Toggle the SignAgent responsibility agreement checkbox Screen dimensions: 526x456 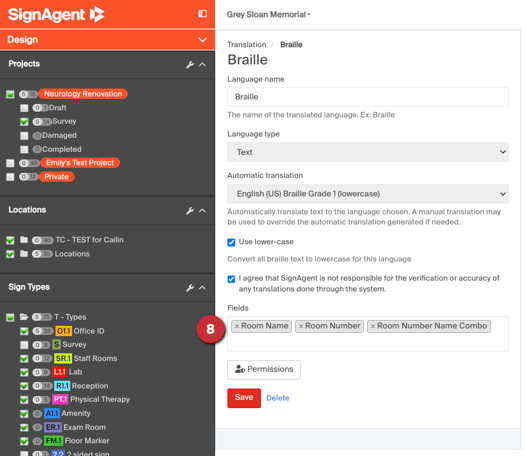[231, 279]
